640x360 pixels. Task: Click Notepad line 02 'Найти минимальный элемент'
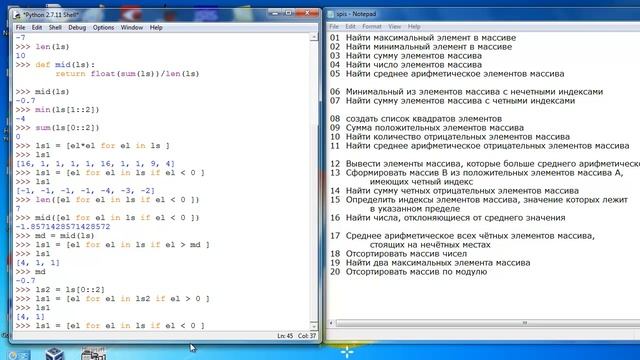coord(421,47)
